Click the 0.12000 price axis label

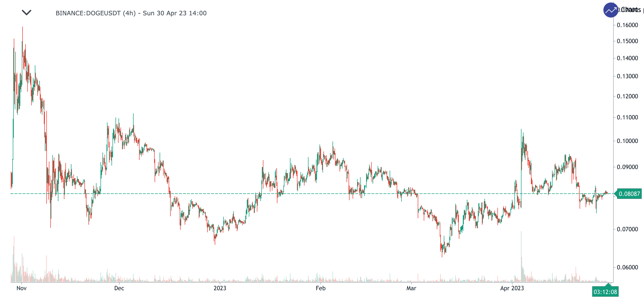click(x=627, y=96)
